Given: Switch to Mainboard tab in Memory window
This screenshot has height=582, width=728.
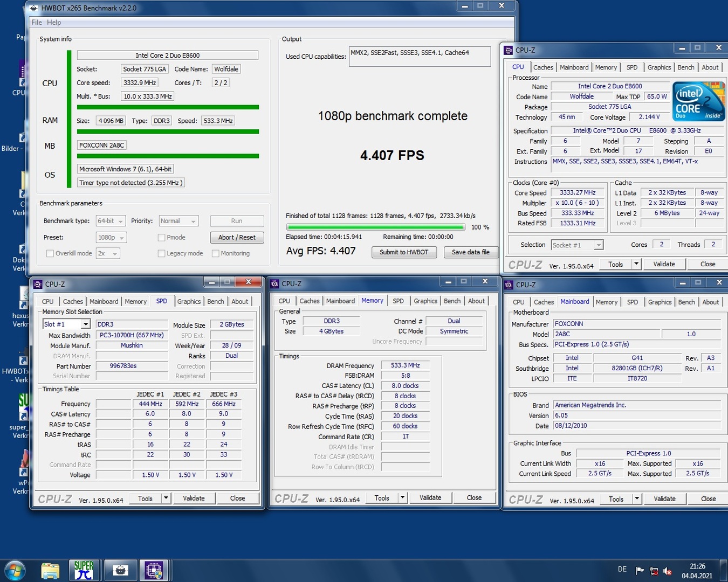Looking at the screenshot, I should [x=340, y=301].
